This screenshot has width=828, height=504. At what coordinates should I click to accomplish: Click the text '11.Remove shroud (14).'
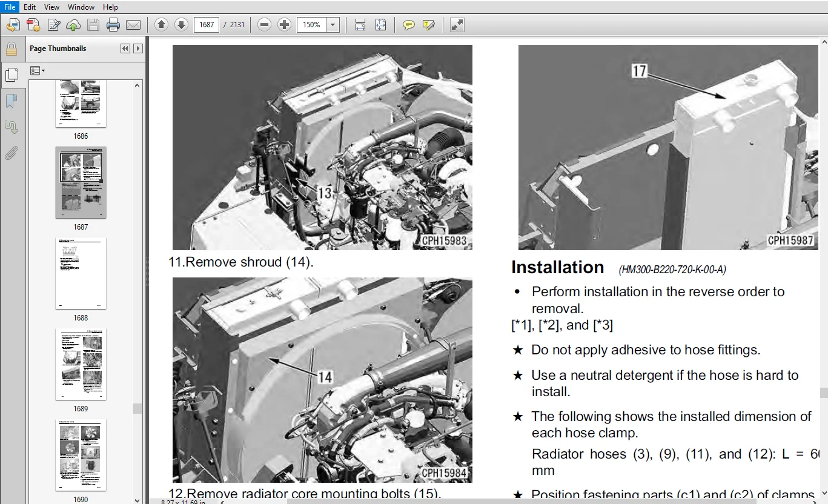pos(241,262)
